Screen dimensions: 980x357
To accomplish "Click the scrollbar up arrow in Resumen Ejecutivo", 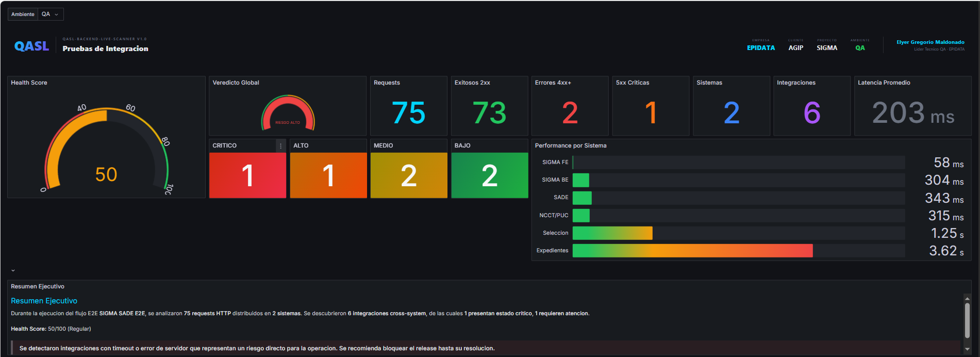I will [967, 299].
